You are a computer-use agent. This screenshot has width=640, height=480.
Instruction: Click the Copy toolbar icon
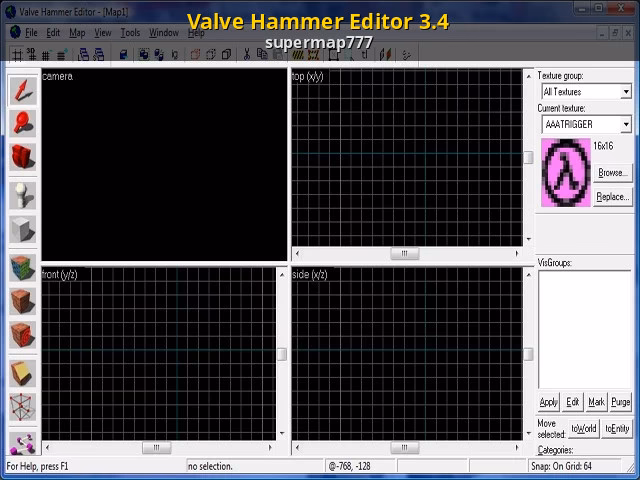click(262, 54)
